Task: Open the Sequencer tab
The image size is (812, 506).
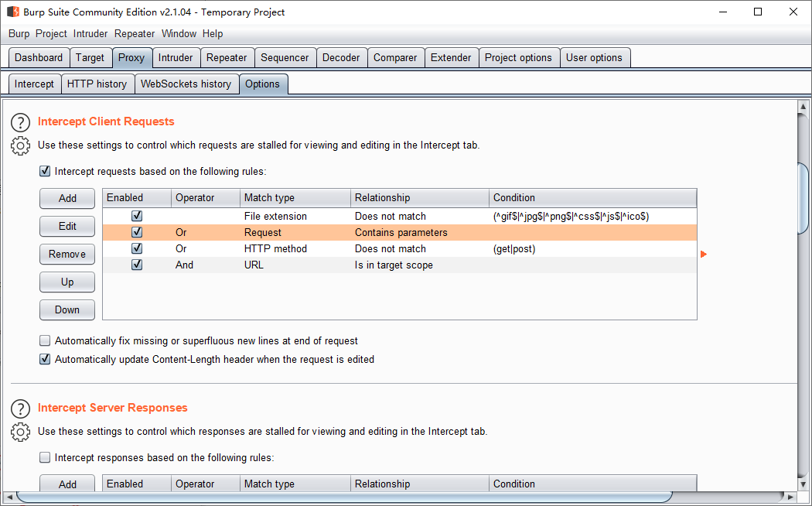Action: pyautogui.click(x=285, y=57)
